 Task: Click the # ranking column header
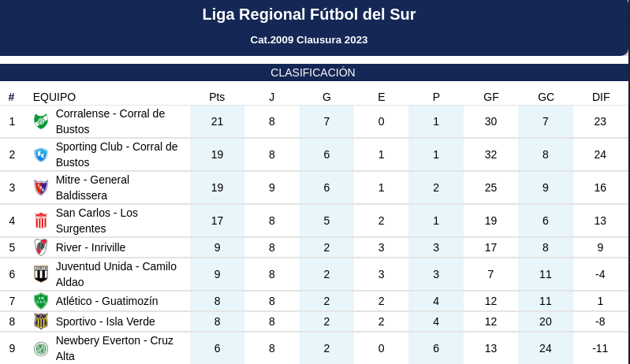pyautogui.click(x=11, y=97)
